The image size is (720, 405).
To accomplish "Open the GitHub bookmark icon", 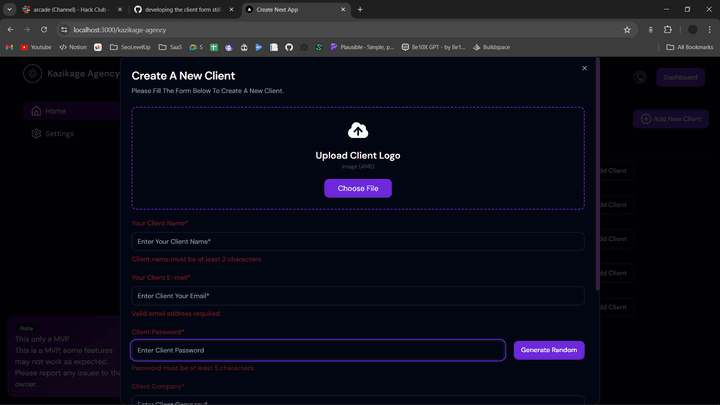I will (289, 47).
